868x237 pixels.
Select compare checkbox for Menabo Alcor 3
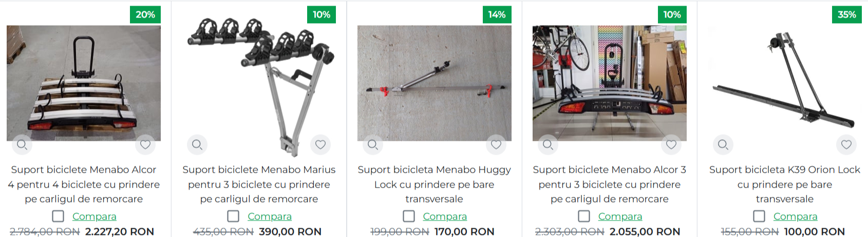click(x=584, y=216)
